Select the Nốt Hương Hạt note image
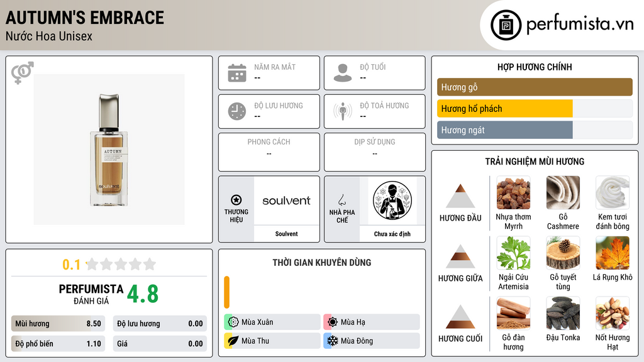Image resolution: width=644 pixels, height=362 pixels. pyautogui.click(x=613, y=314)
